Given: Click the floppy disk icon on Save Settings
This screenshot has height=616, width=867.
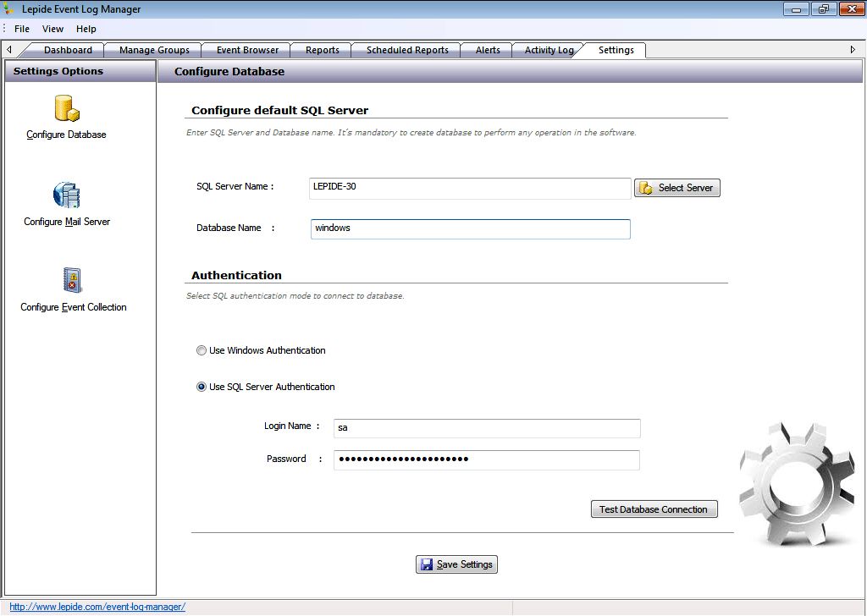Looking at the screenshot, I should coord(427,564).
